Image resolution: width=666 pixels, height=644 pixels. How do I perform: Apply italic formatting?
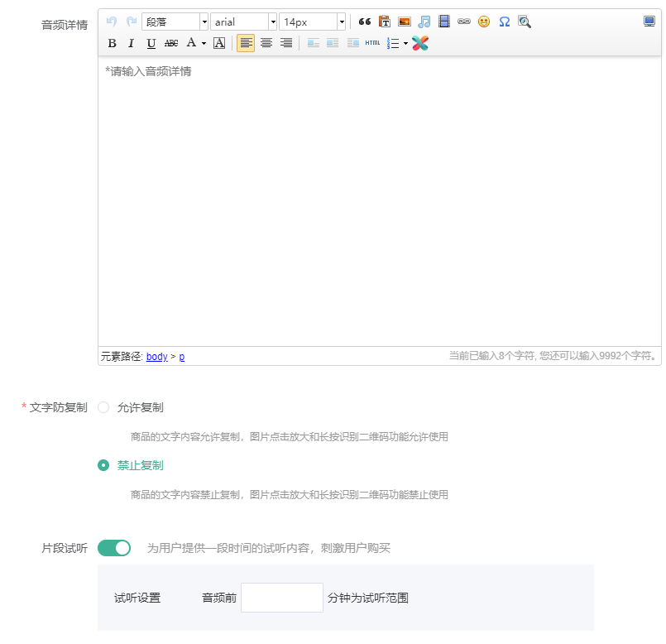tap(132, 43)
